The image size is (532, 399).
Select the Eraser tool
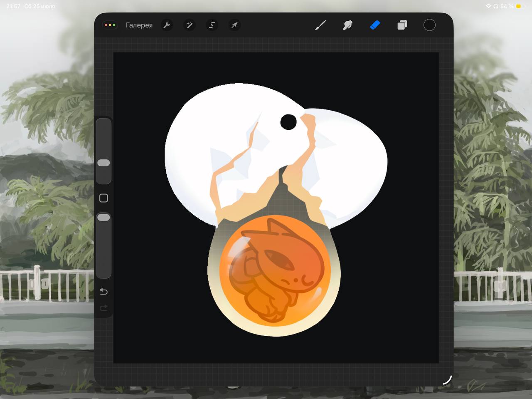375,25
